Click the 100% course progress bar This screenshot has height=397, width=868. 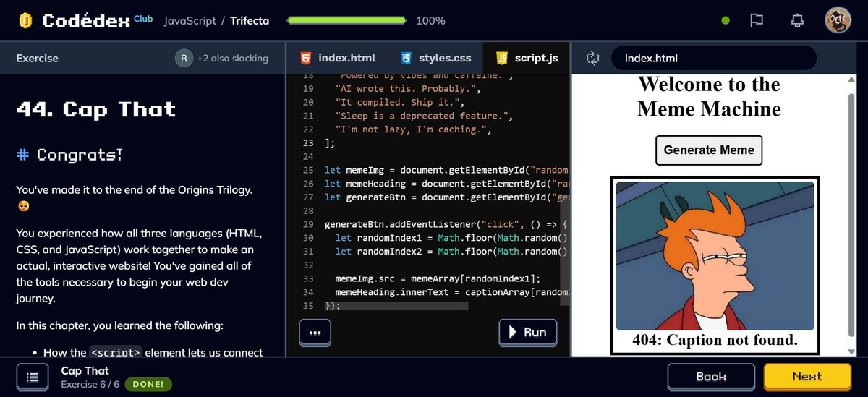coord(348,20)
